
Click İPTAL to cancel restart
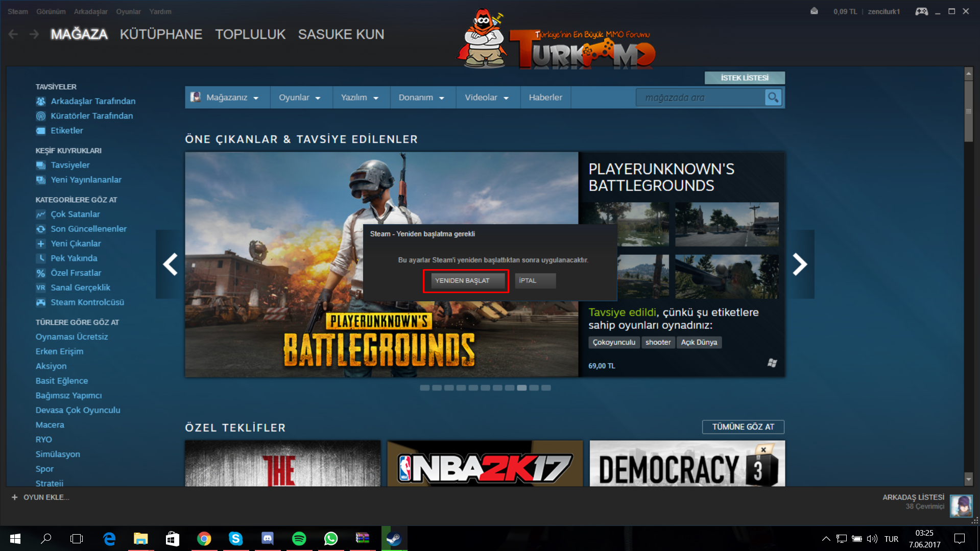click(535, 280)
